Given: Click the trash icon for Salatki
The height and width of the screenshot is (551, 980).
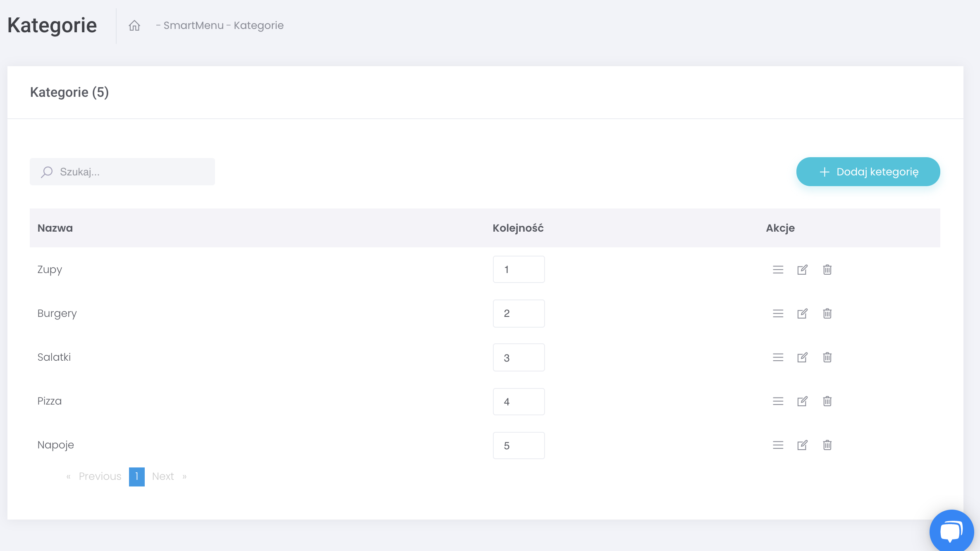Looking at the screenshot, I should point(827,357).
